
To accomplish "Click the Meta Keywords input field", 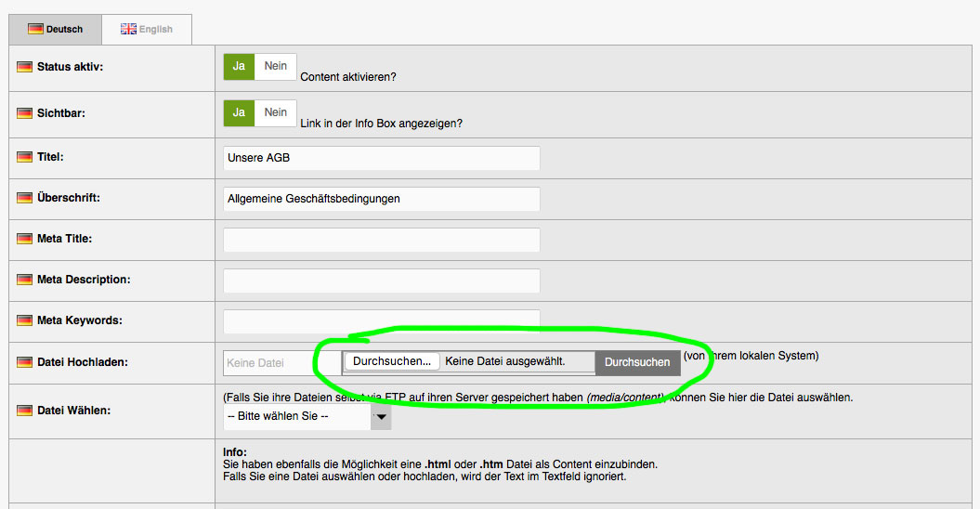I will 381,321.
